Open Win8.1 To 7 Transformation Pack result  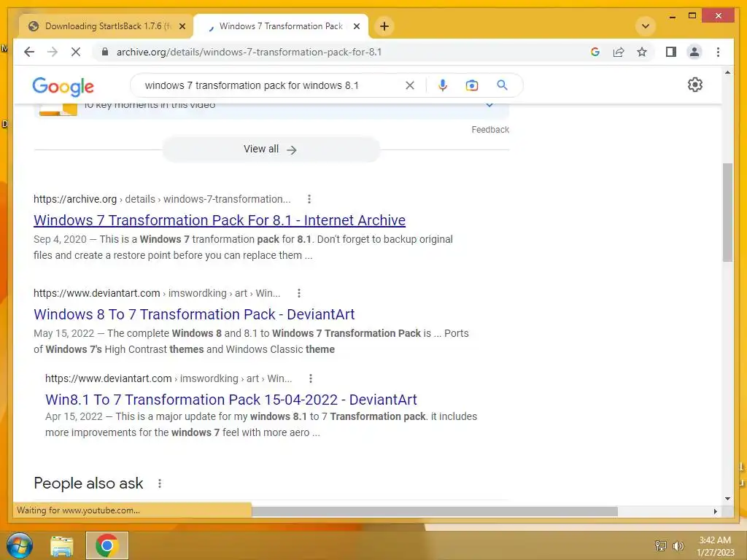pos(231,400)
